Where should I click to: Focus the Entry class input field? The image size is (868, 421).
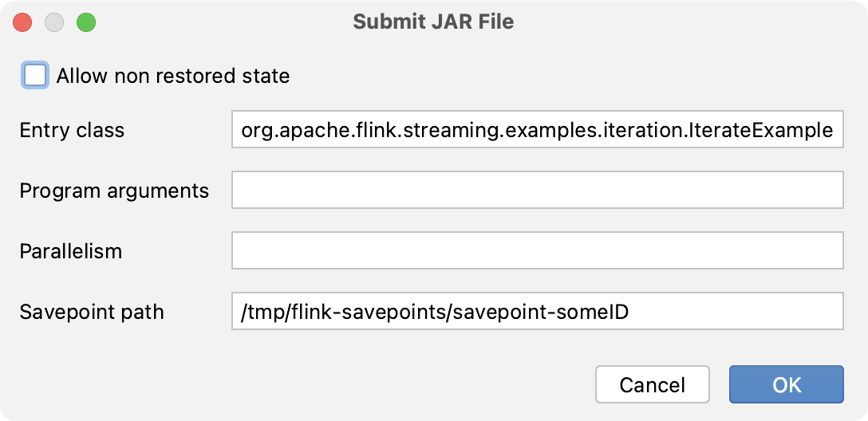537,131
